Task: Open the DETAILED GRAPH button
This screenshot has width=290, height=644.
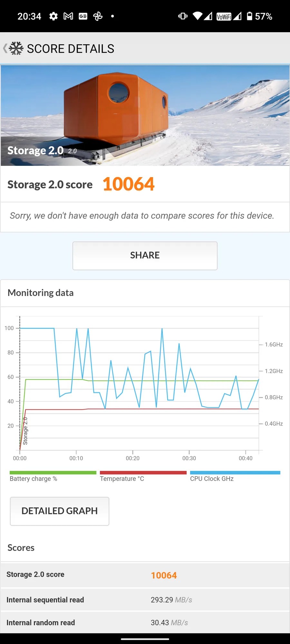Action: click(60, 511)
